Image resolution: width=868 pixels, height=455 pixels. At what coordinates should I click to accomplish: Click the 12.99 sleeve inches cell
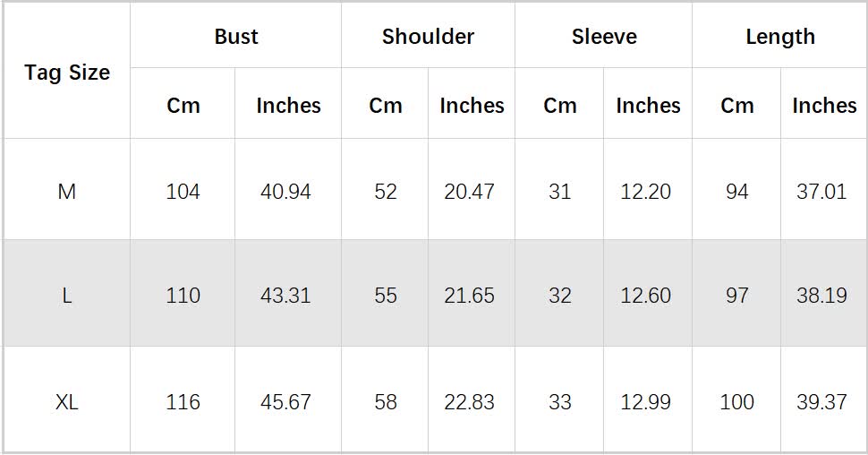click(x=645, y=401)
